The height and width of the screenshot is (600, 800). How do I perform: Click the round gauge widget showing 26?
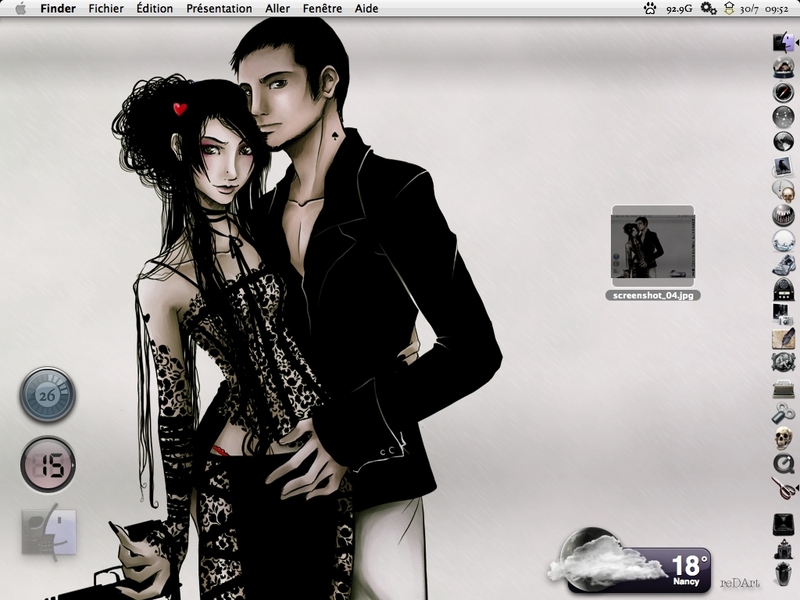pos(47,394)
